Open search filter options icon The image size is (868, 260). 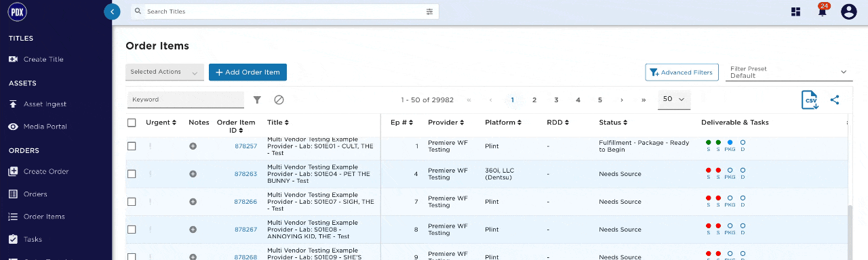tap(429, 12)
